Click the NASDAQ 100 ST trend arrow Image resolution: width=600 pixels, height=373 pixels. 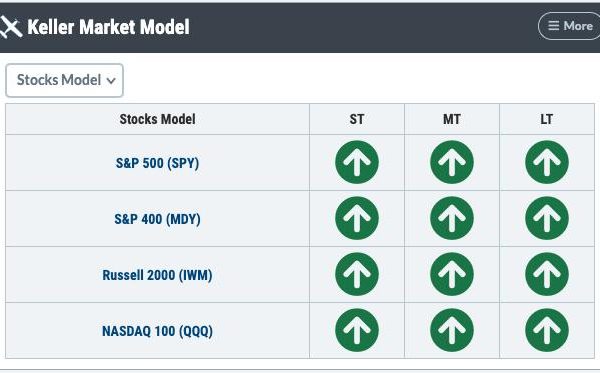tap(357, 330)
